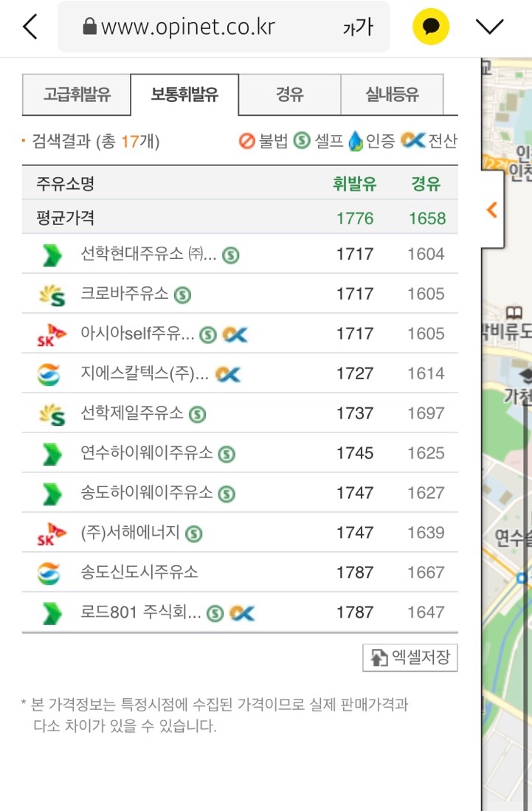Click self-service icon beside 선학현대주유소

point(231,255)
